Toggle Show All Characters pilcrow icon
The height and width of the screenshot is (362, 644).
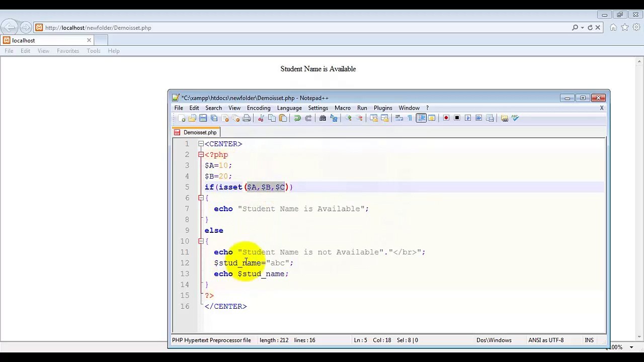(x=410, y=118)
